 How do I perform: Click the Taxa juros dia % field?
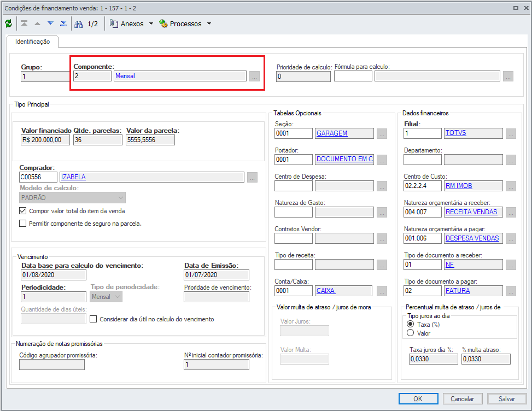coord(433,359)
